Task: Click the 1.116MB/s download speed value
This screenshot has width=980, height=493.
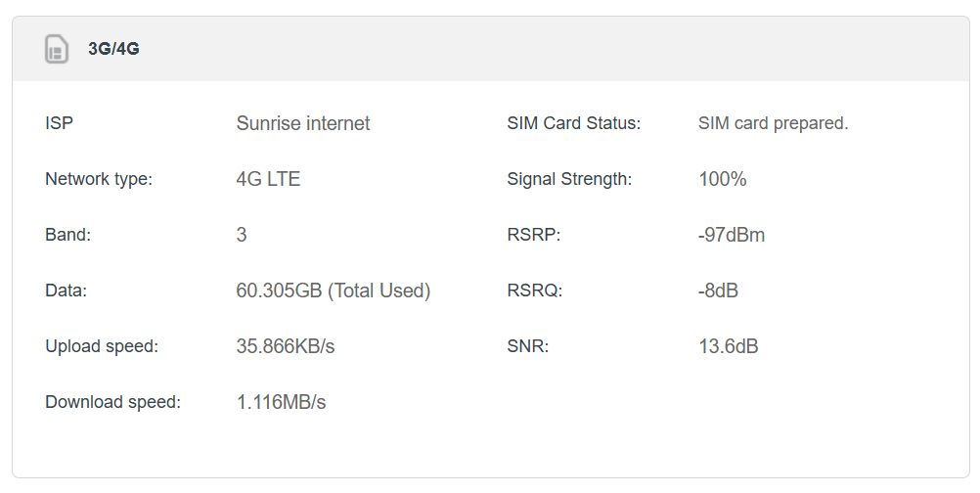Action: point(281,402)
